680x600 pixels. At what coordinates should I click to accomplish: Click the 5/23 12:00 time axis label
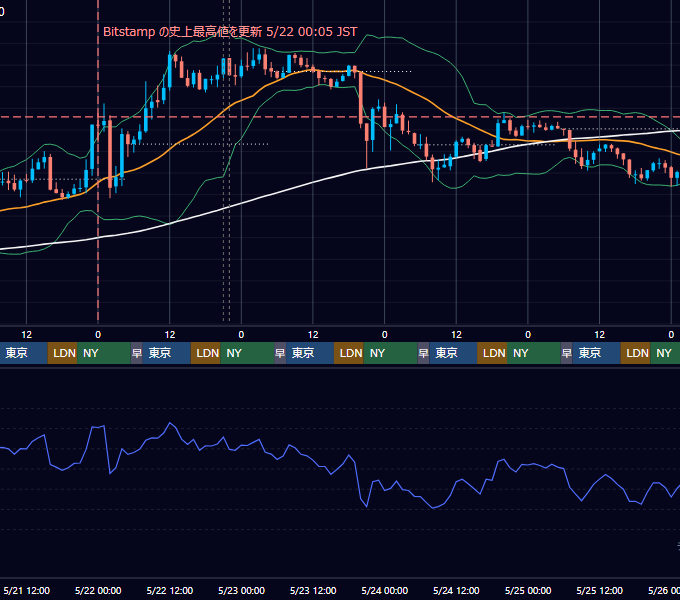click(x=313, y=590)
